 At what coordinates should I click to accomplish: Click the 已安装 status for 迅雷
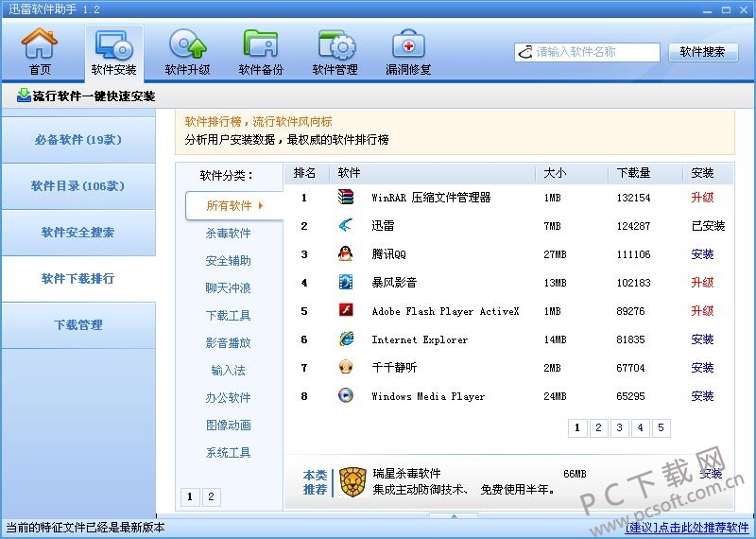tap(708, 226)
